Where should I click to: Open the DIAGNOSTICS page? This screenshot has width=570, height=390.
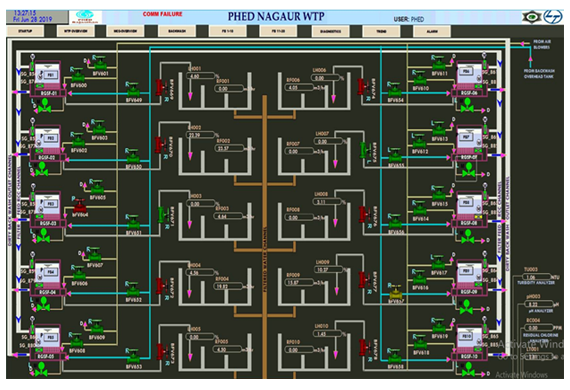pos(330,31)
